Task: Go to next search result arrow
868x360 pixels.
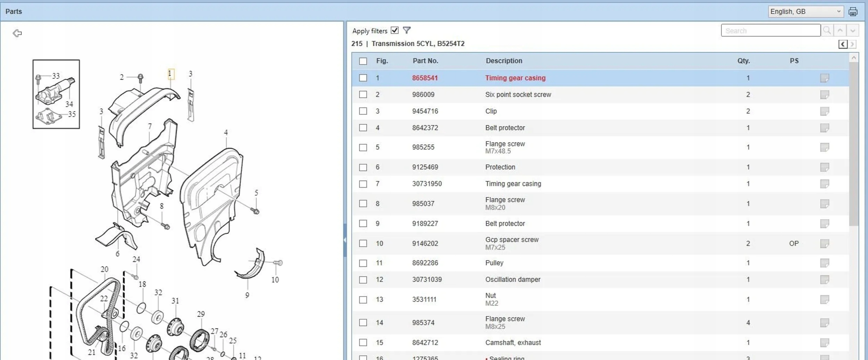Action: pyautogui.click(x=853, y=31)
